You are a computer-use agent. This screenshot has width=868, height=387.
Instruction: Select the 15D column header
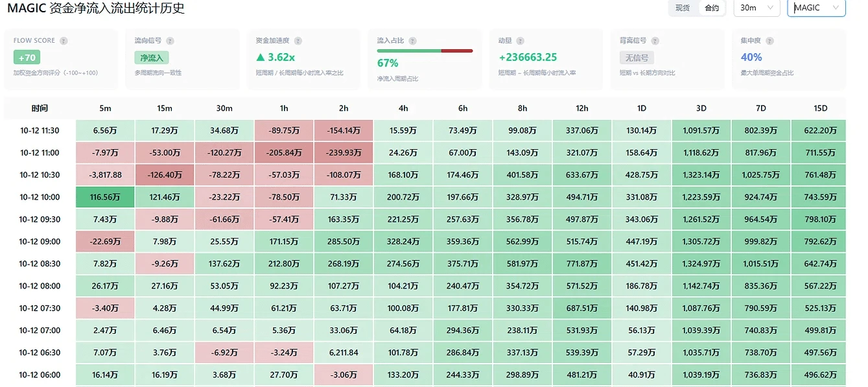coord(821,108)
